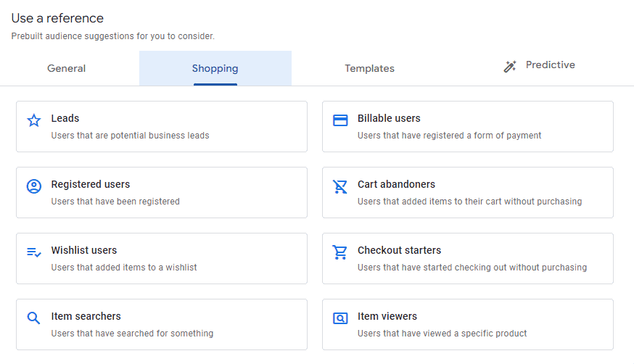The width and height of the screenshot is (634, 364).
Task: Go to the Predictive tab label
Action: (x=550, y=65)
